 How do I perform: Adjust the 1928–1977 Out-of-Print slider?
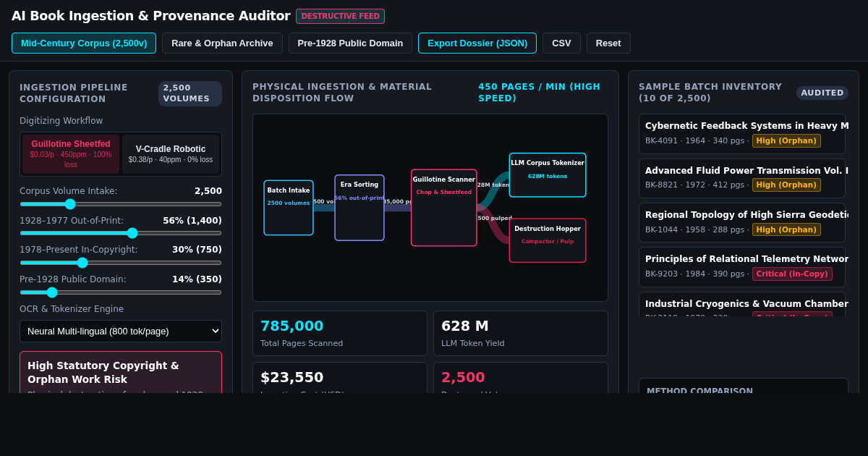pos(121,233)
